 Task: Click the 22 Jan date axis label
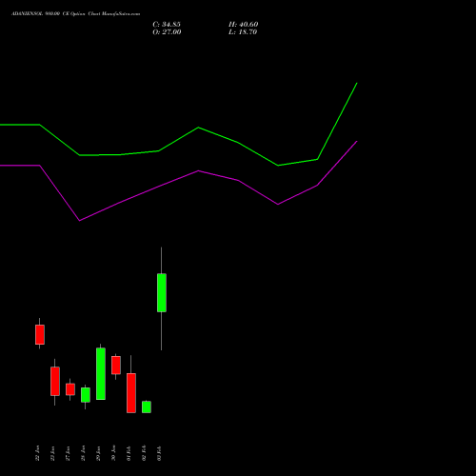(x=37, y=453)
